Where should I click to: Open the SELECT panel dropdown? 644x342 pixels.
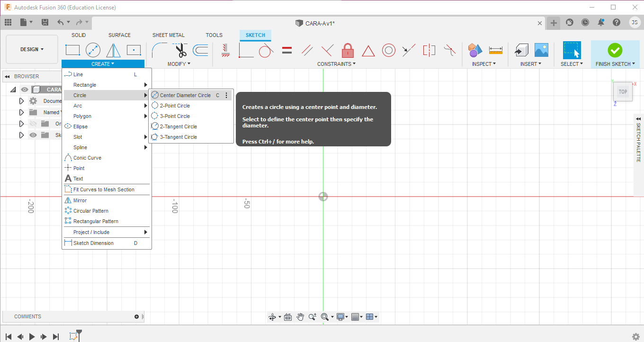pyautogui.click(x=572, y=64)
